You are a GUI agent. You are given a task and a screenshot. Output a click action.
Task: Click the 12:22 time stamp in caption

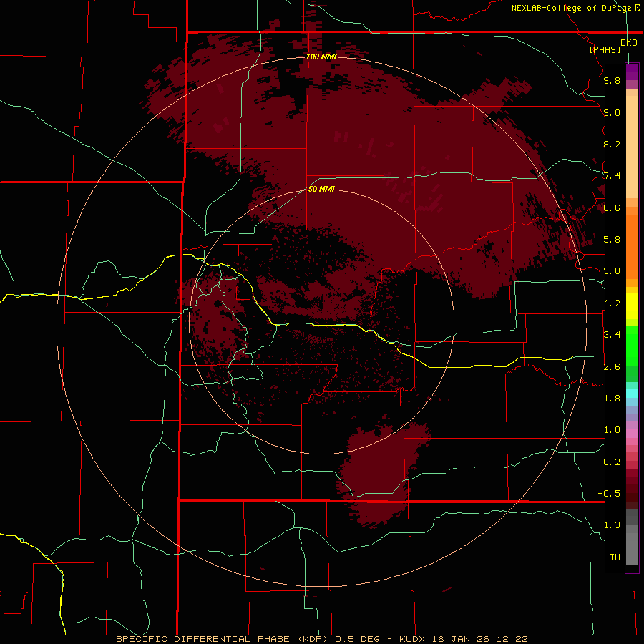[x=512, y=639]
